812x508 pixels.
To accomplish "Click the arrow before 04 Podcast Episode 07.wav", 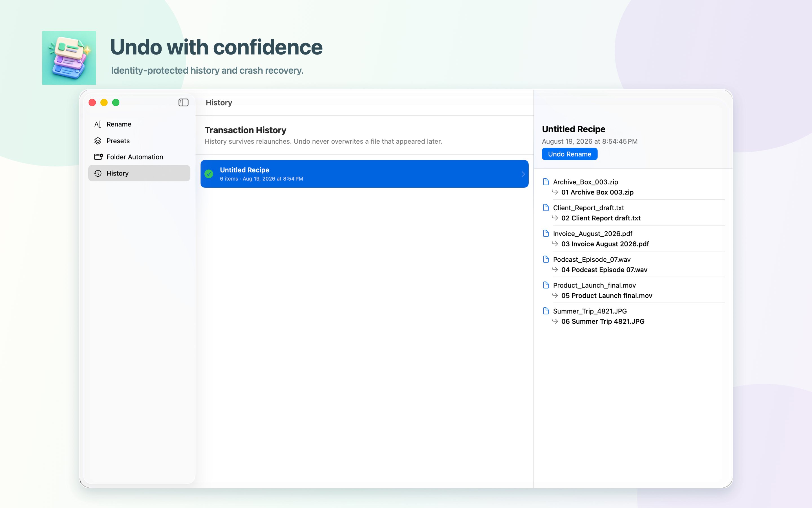I will click(x=555, y=270).
